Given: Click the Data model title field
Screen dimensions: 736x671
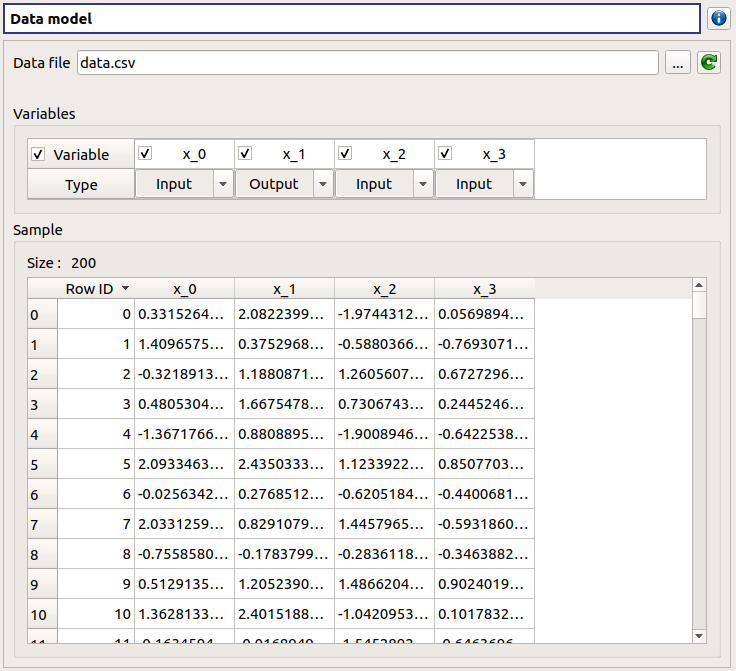Looking at the screenshot, I should click(351, 19).
